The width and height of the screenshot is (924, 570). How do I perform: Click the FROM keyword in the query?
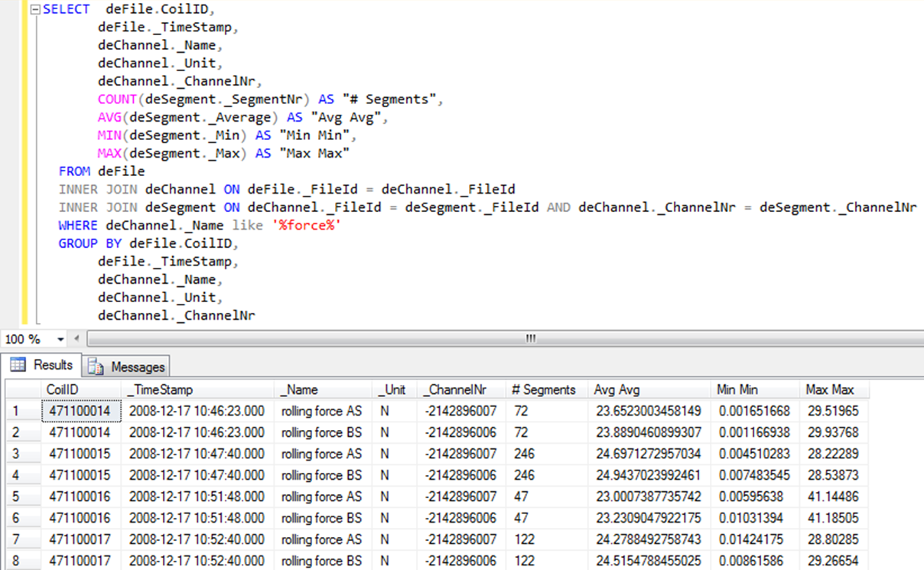pyautogui.click(x=74, y=171)
